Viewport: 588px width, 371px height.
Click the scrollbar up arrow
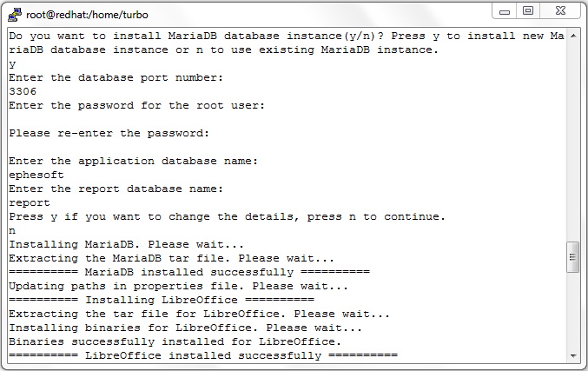pyautogui.click(x=573, y=36)
